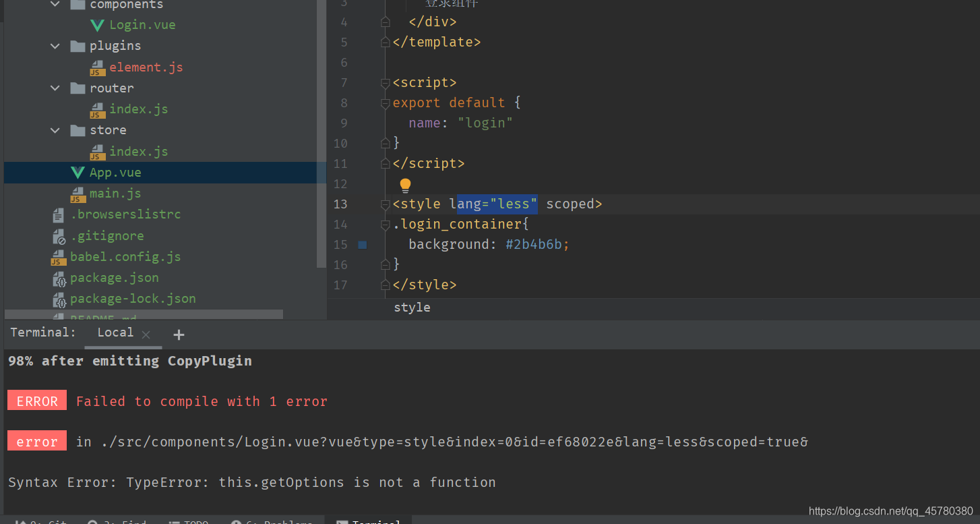Click the file icon beside .browserslistrc
Viewport: 980px width, 524px height.
tap(59, 215)
